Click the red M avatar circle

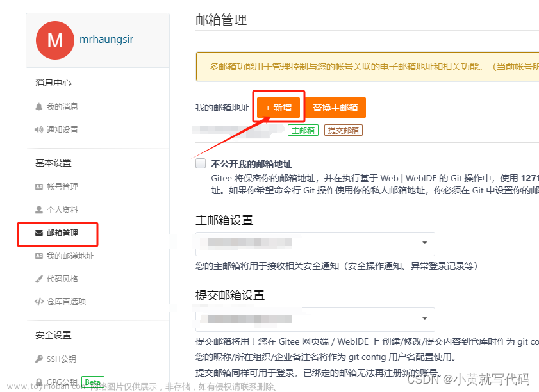click(x=55, y=40)
